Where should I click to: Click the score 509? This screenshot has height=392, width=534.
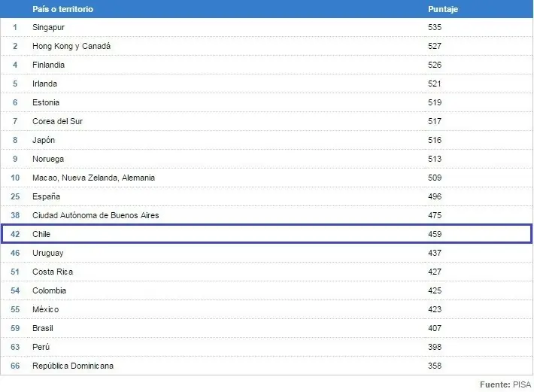pos(435,178)
